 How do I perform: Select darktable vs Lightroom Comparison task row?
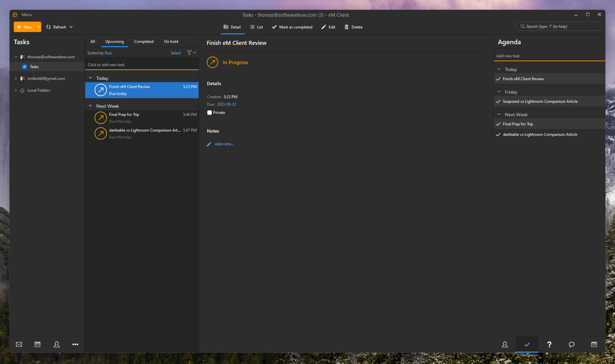pyautogui.click(x=142, y=133)
